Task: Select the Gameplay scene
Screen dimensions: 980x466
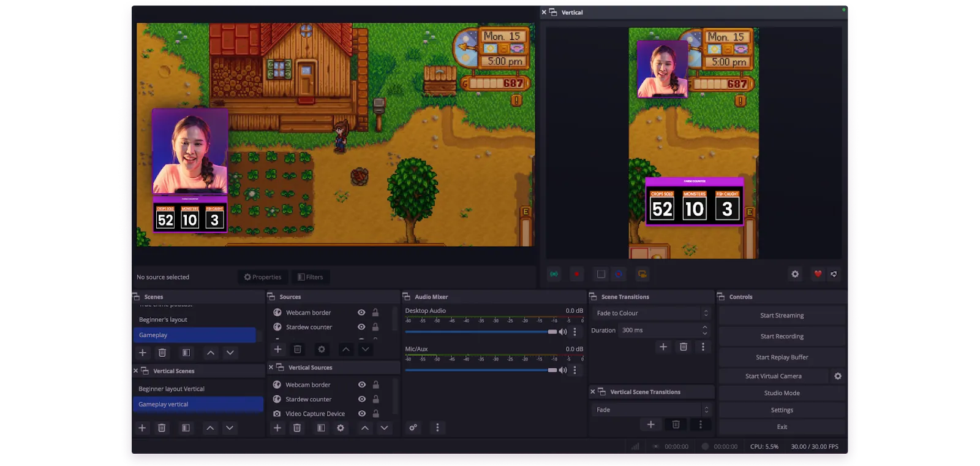Action: pyautogui.click(x=195, y=335)
